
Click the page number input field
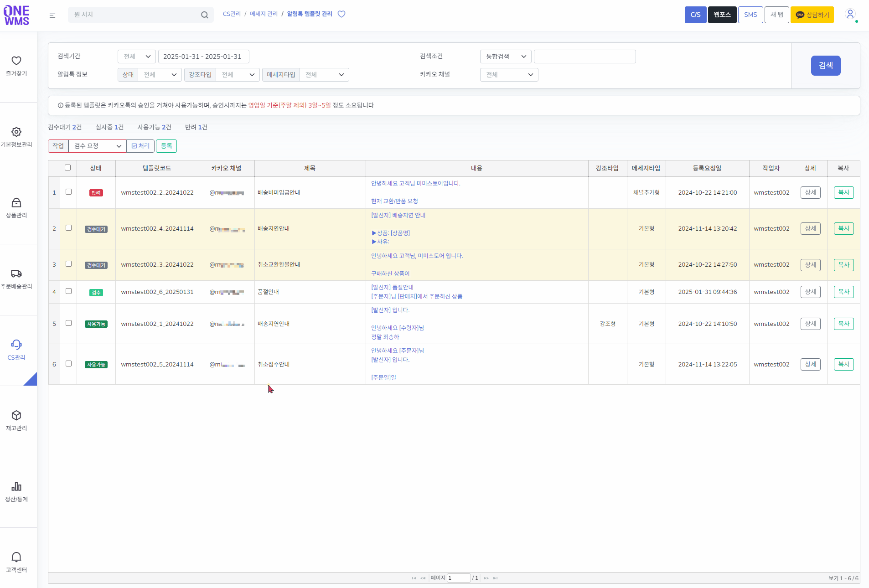click(459, 578)
